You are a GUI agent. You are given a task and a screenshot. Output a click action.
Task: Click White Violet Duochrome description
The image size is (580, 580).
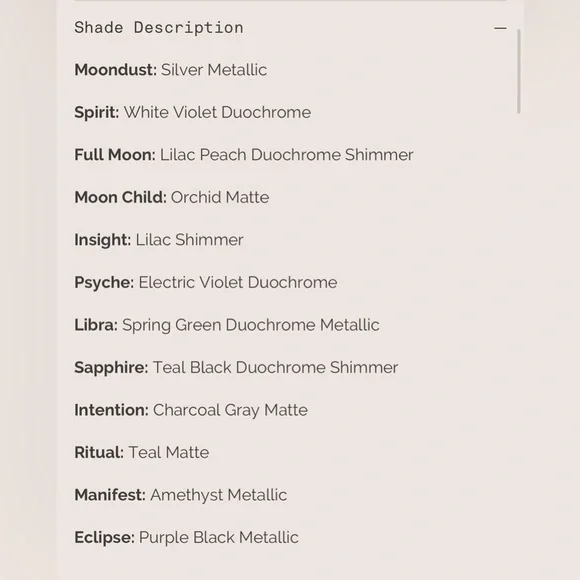tap(217, 112)
